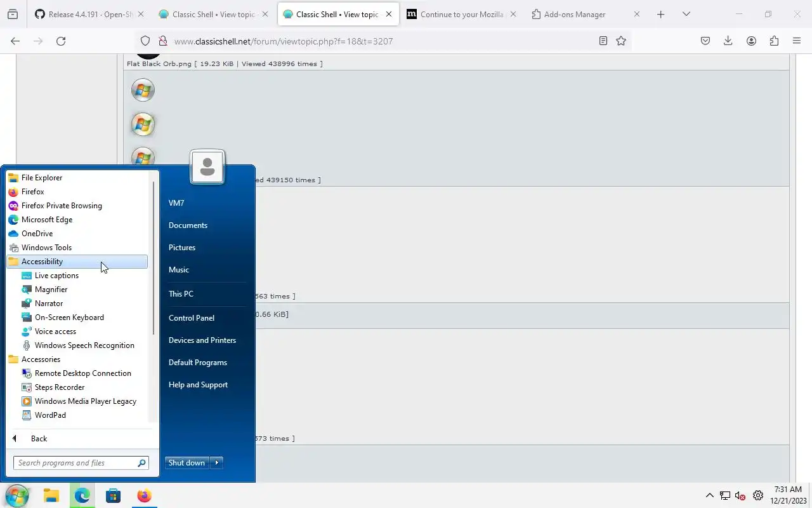Launch Firefox from the programs list

tap(77, 192)
